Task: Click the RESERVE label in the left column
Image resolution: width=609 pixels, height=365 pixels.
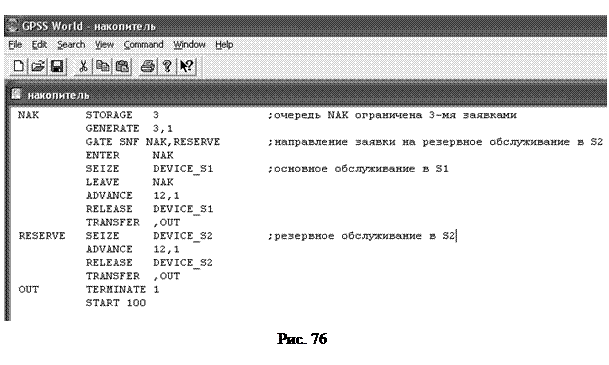Action: [x=42, y=236]
